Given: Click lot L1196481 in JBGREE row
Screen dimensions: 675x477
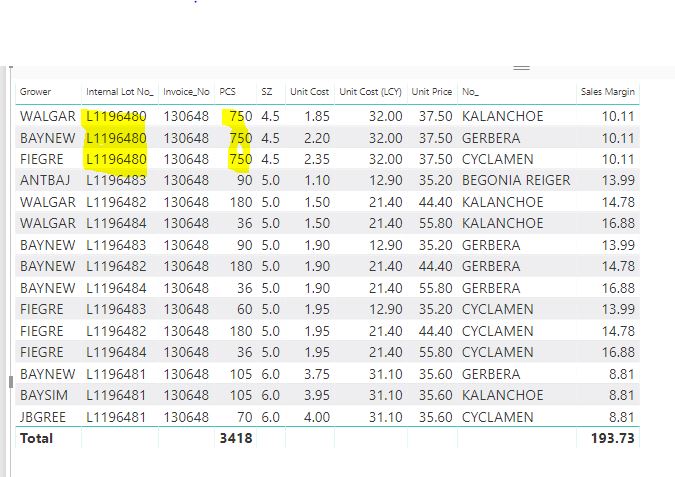Looking at the screenshot, I should pyautogui.click(x=116, y=417).
